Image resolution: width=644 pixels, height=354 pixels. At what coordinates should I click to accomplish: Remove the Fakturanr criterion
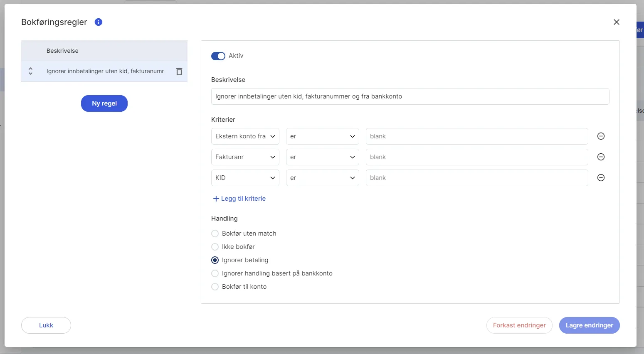(x=601, y=157)
